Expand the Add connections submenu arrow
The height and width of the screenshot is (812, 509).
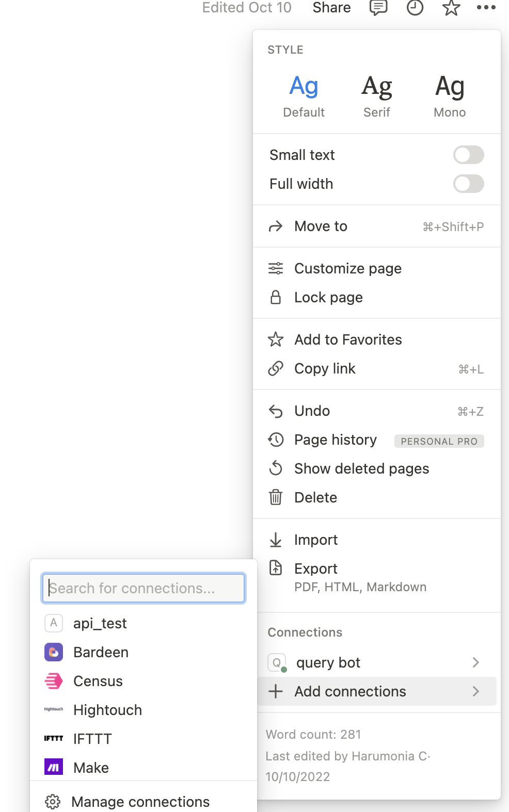pos(476,691)
